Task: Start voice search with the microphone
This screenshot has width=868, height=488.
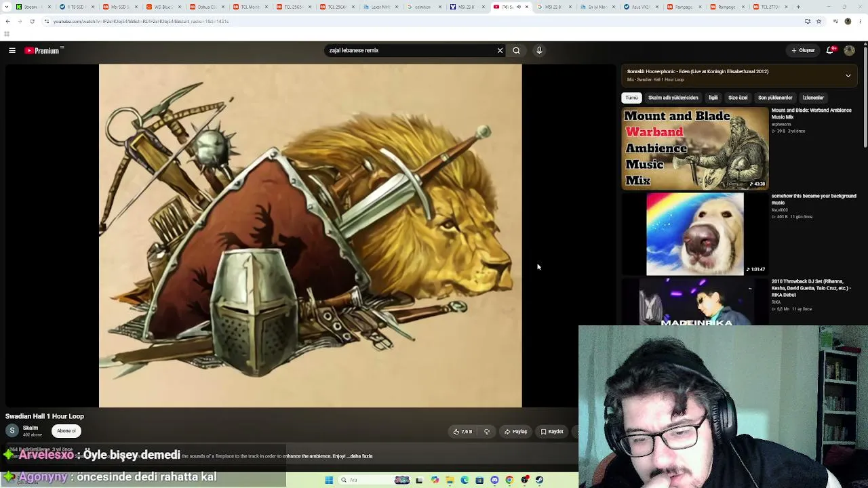Action: [539, 50]
